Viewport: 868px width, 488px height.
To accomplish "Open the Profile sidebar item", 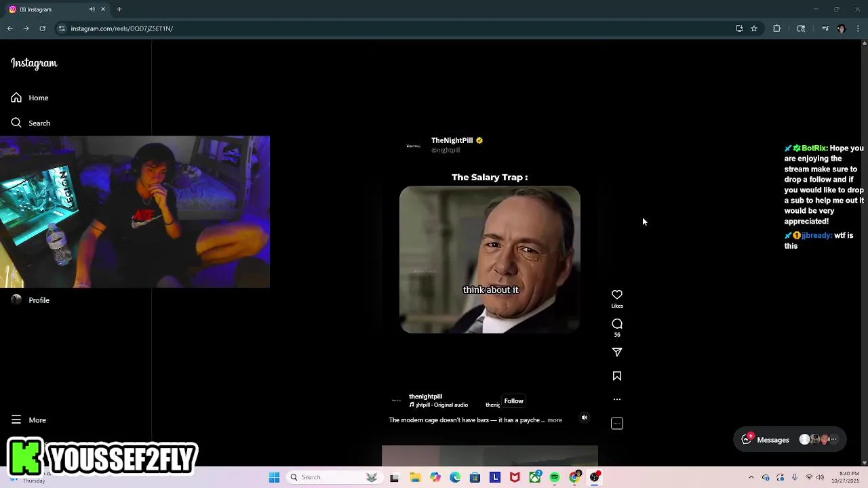I will pyautogui.click(x=31, y=300).
